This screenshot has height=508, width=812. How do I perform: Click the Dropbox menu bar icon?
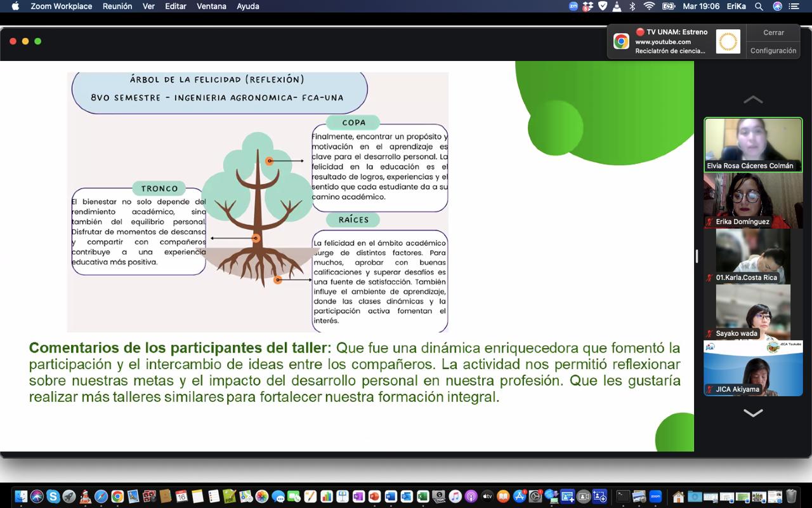point(588,6)
